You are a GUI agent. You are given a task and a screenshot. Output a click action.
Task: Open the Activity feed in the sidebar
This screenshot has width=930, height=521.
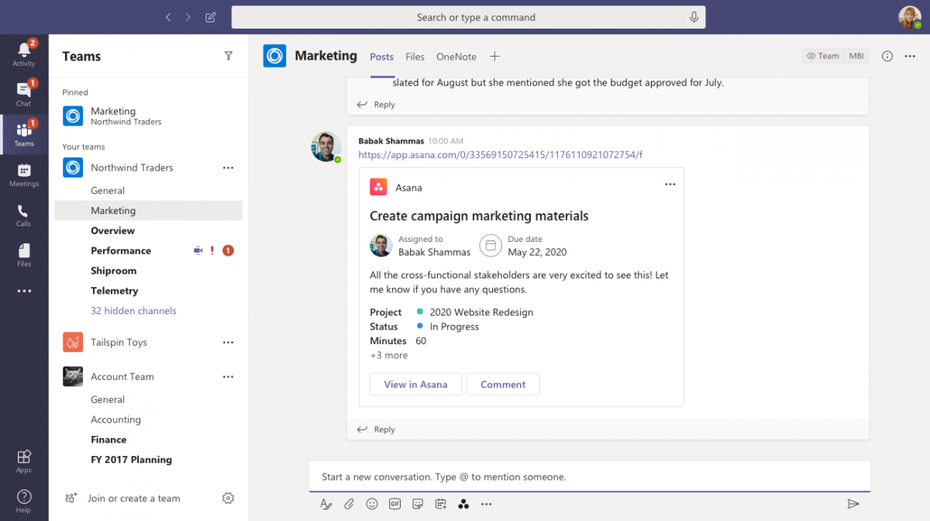tap(24, 53)
